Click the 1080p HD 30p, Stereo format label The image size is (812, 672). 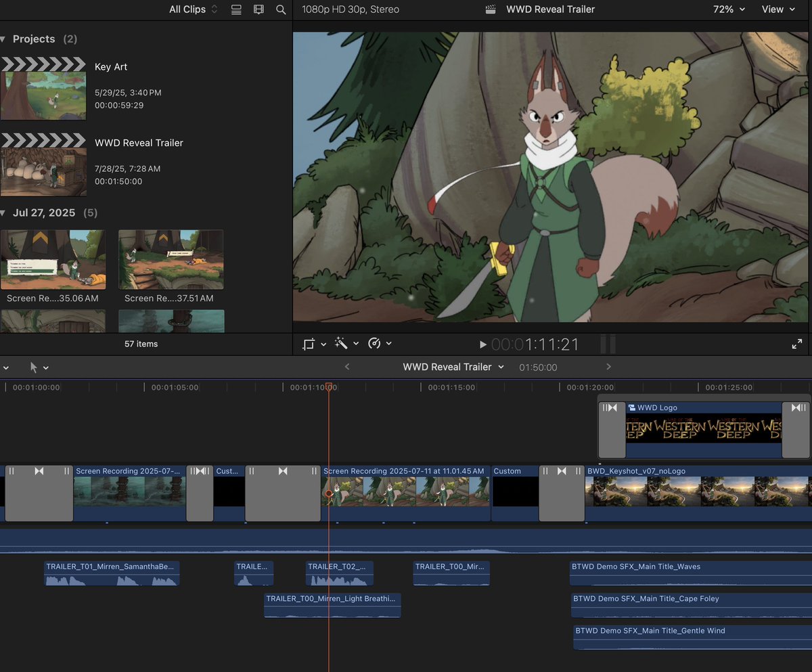pyautogui.click(x=351, y=9)
